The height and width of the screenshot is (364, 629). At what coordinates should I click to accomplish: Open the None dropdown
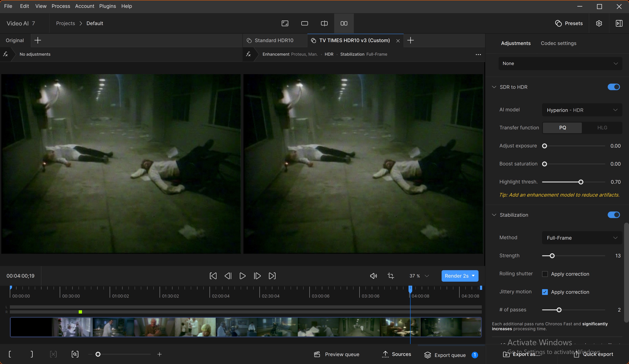[560, 63]
